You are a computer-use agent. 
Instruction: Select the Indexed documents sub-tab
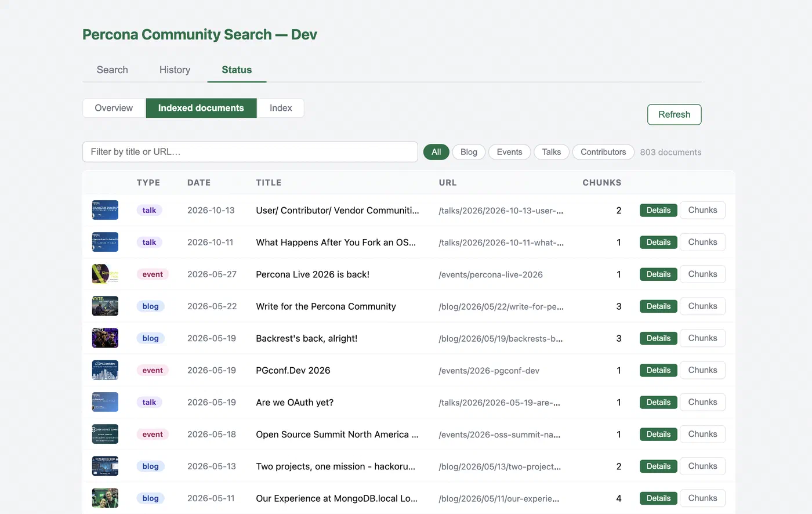click(201, 108)
